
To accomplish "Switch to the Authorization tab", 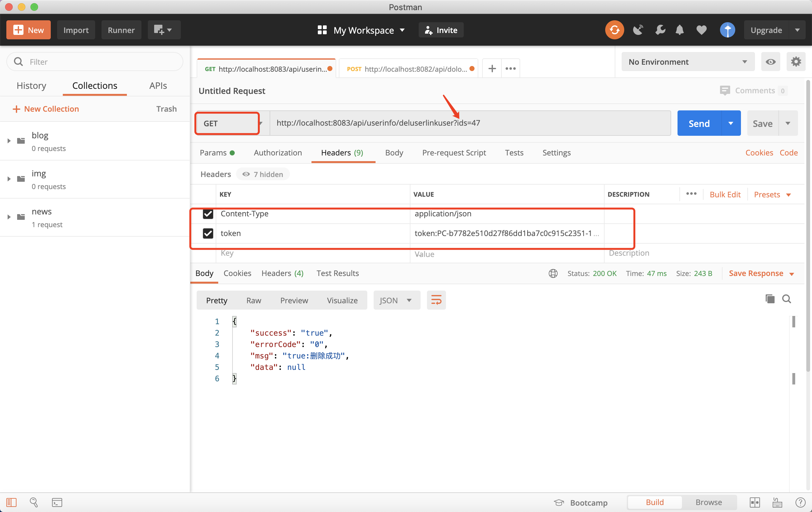I will point(278,153).
